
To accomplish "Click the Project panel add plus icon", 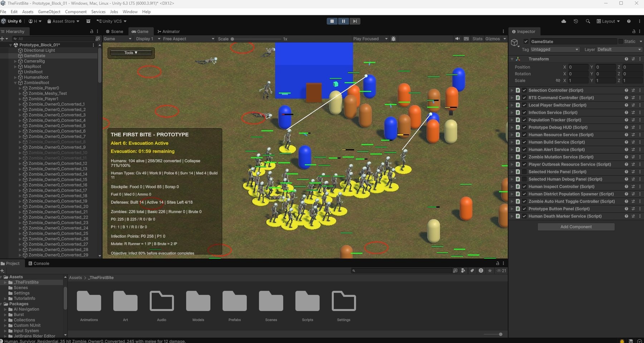I will coord(3,270).
